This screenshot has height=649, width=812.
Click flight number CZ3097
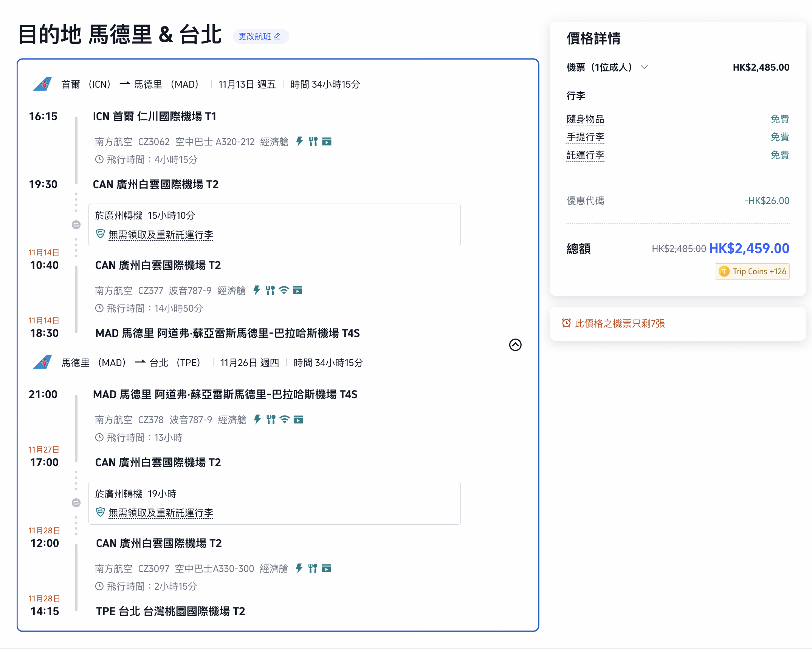coord(153,569)
